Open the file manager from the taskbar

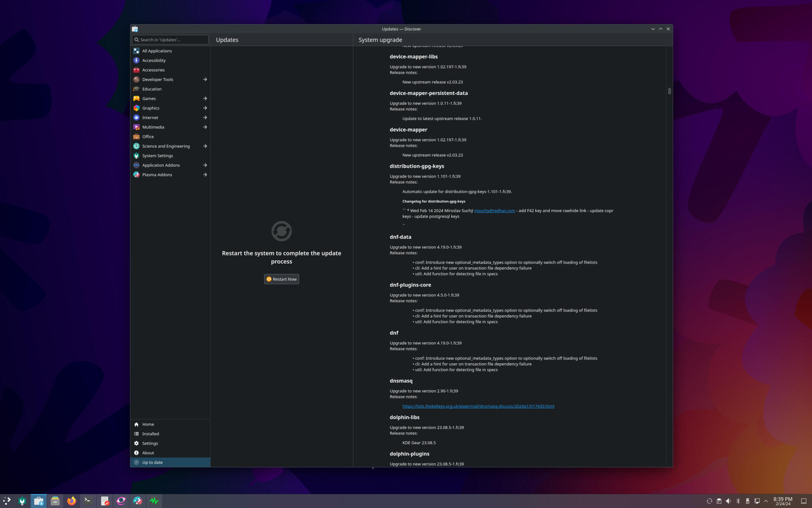tap(55, 501)
